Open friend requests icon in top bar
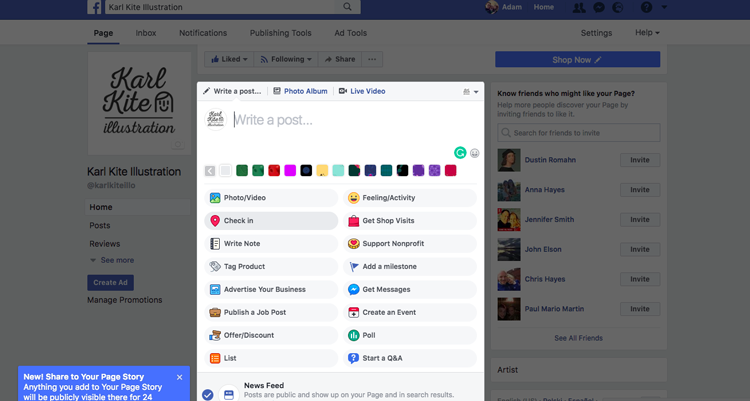 (x=579, y=7)
